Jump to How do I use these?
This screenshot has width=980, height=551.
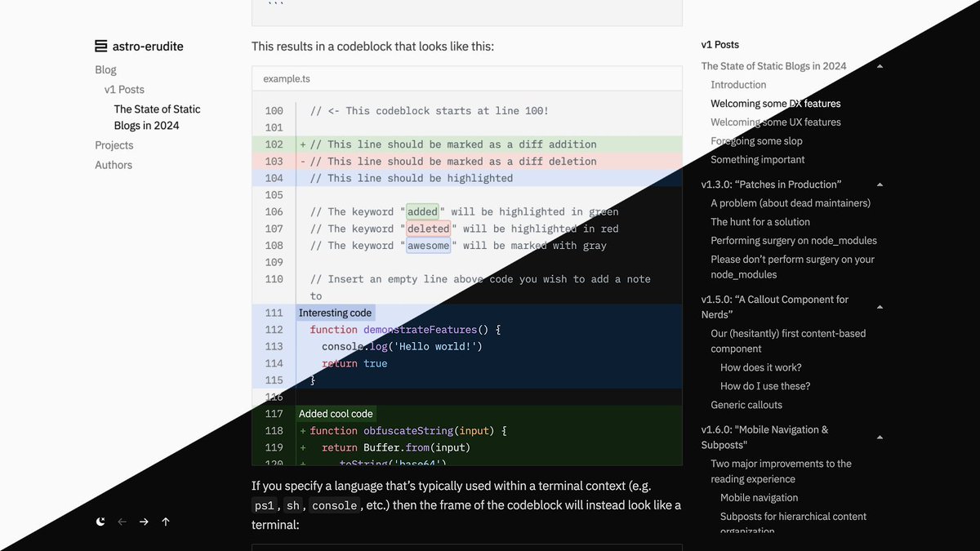(x=765, y=386)
